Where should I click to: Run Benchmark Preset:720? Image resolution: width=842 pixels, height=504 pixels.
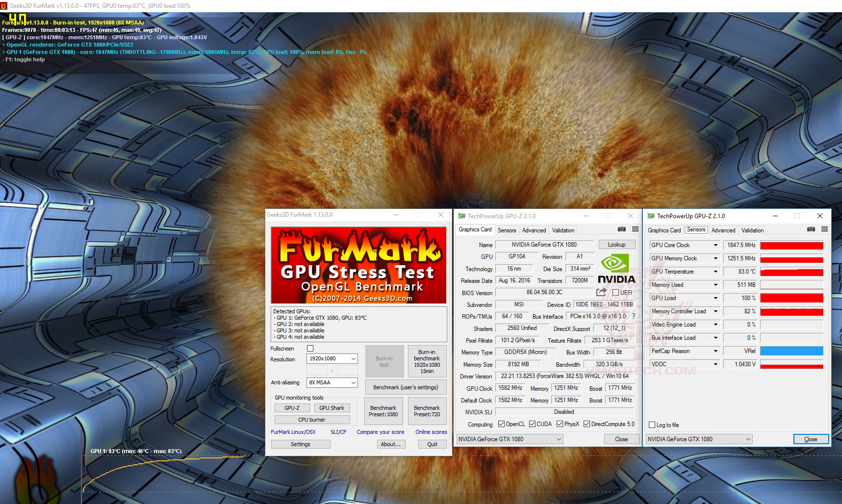click(427, 411)
